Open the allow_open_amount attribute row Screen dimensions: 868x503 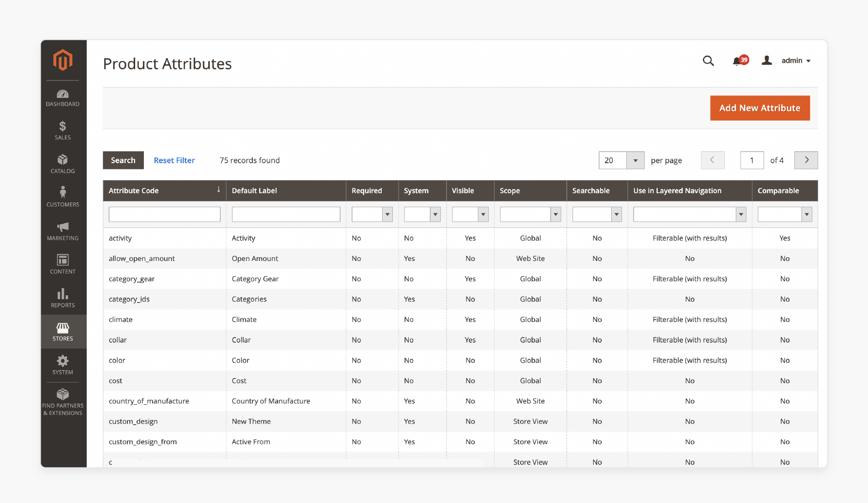point(460,259)
